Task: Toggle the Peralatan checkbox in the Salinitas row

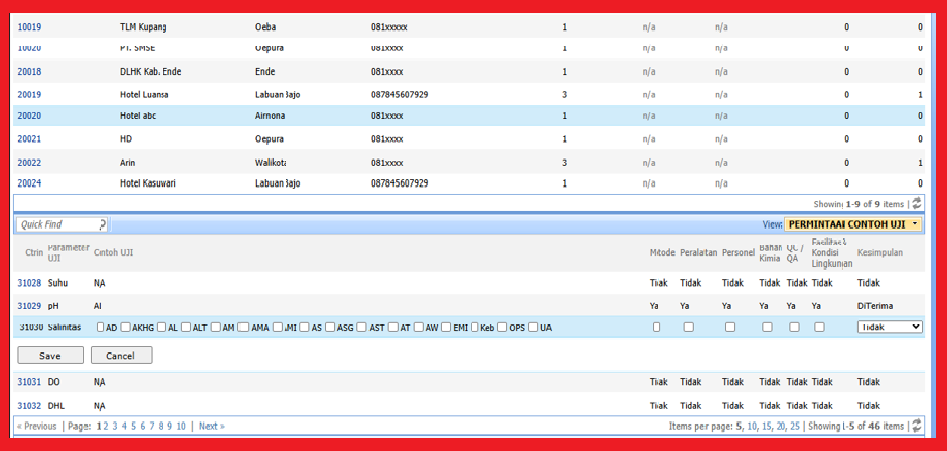Action: pos(690,327)
